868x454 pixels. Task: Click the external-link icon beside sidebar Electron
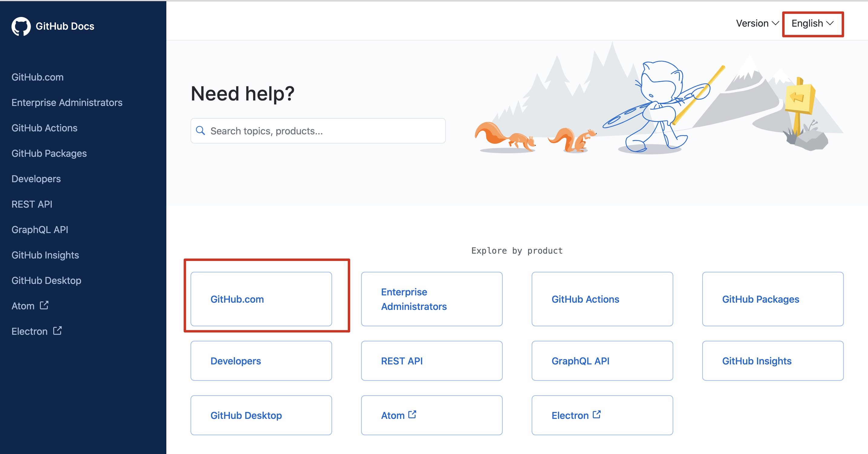click(57, 331)
